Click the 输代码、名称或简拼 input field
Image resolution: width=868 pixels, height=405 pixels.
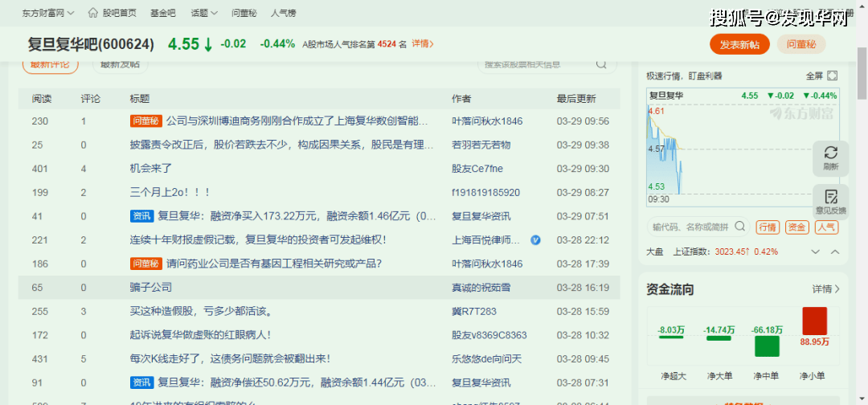pos(690,227)
